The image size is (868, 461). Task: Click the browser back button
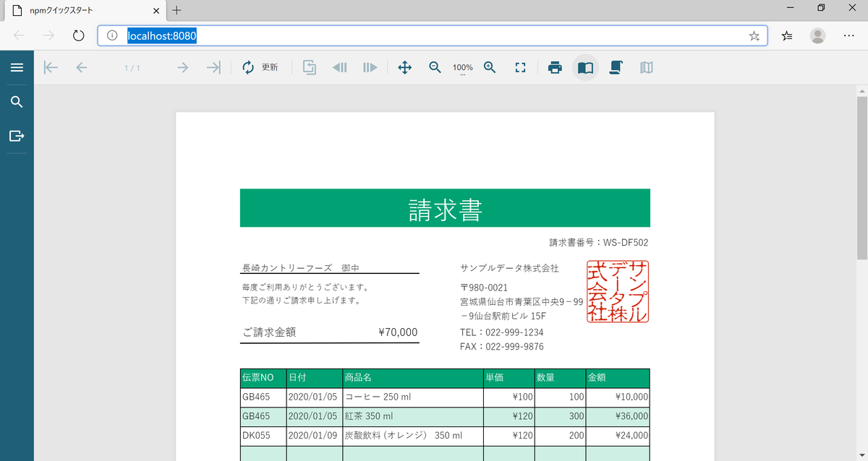[x=19, y=35]
